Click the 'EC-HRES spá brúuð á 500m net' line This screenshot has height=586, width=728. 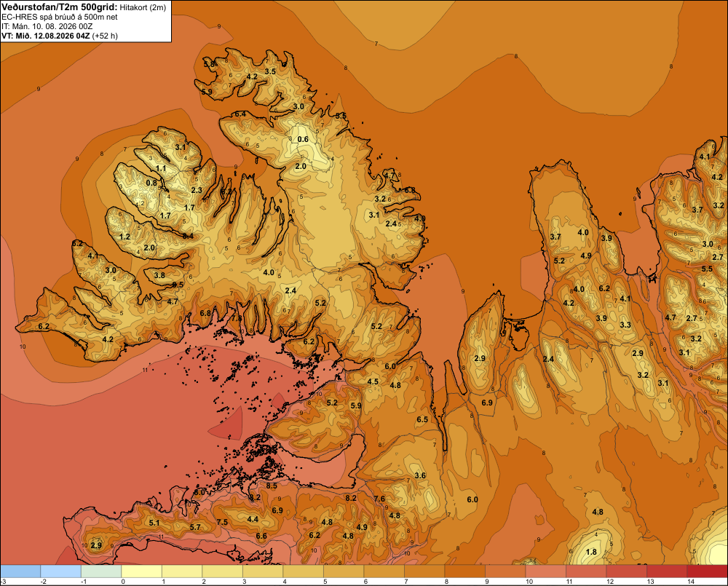(x=60, y=17)
